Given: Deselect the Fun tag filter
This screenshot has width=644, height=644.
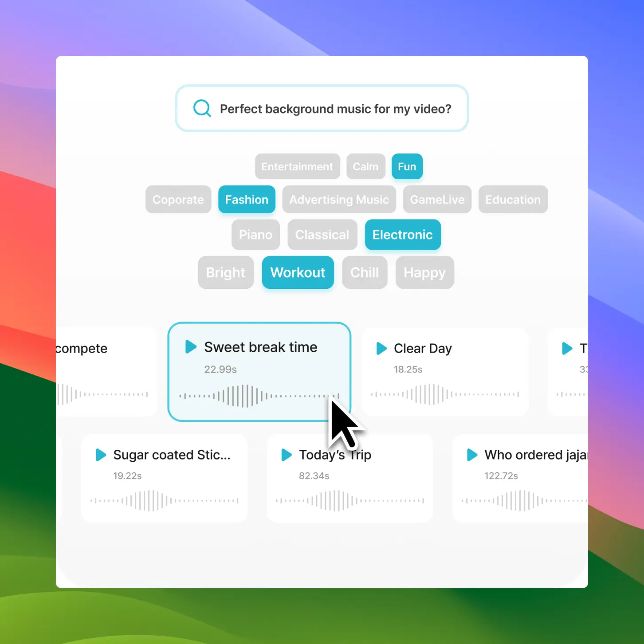Looking at the screenshot, I should click(407, 167).
